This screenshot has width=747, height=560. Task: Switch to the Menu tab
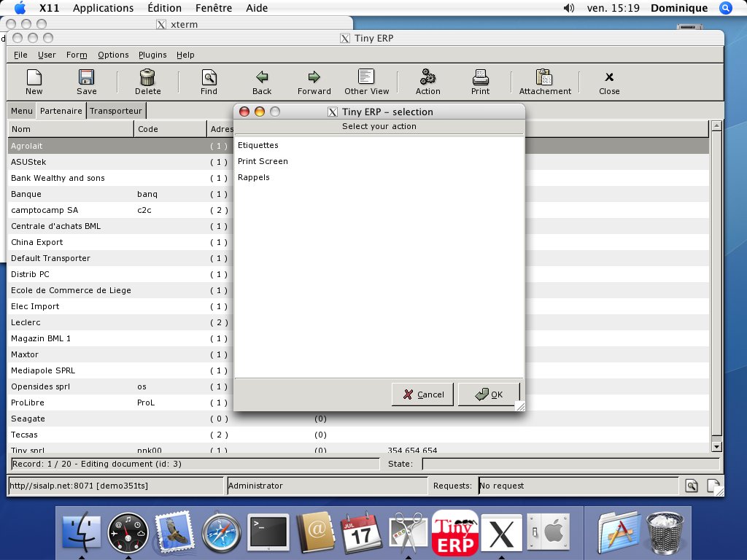point(22,111)
